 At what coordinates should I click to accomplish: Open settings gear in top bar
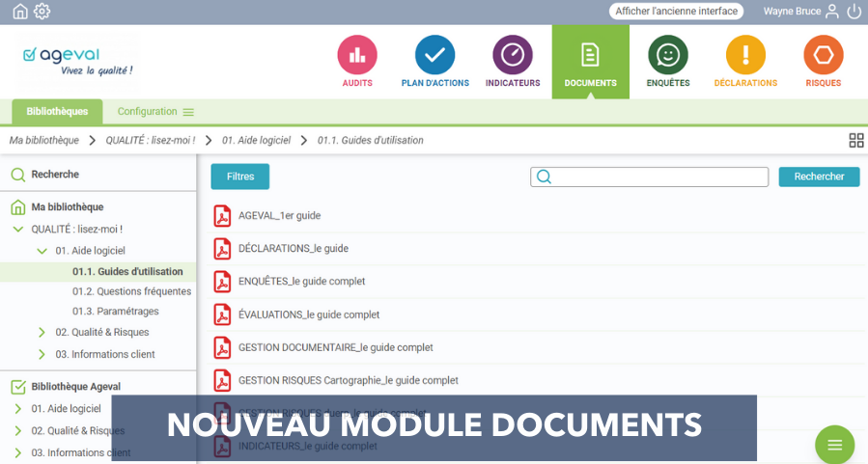tap(42, 11)
